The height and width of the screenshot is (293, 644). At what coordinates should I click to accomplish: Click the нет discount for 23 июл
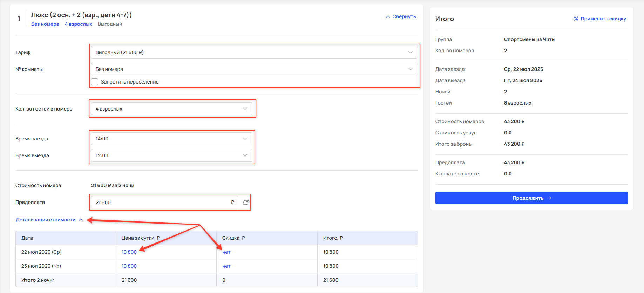click(226, 266)
